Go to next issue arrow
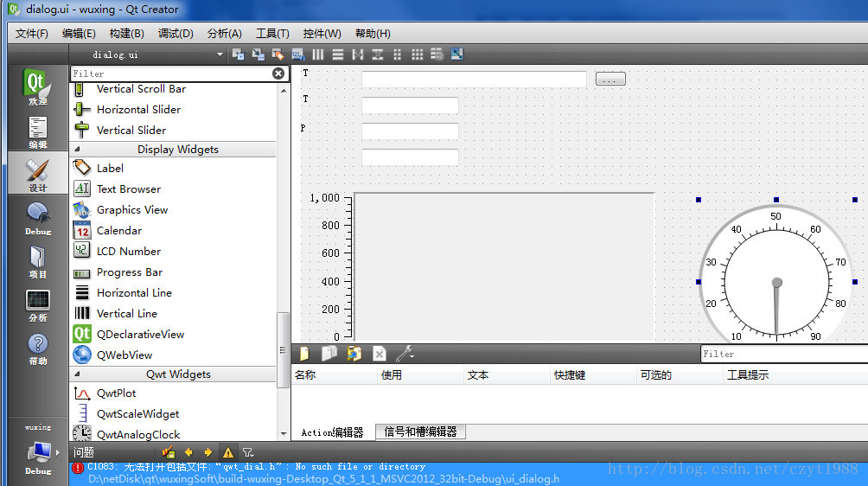This screenshot has height=486, width=868. [x=208, y=452]
